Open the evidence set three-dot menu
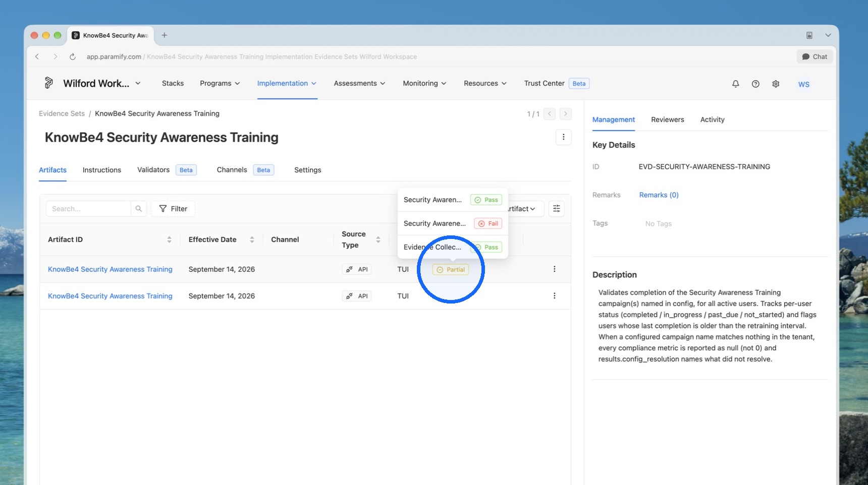This screenshot has height=485, width=868. (563, 137)
